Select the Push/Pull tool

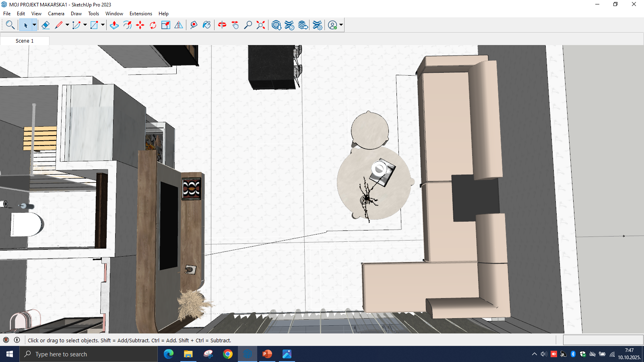(114, 25)
